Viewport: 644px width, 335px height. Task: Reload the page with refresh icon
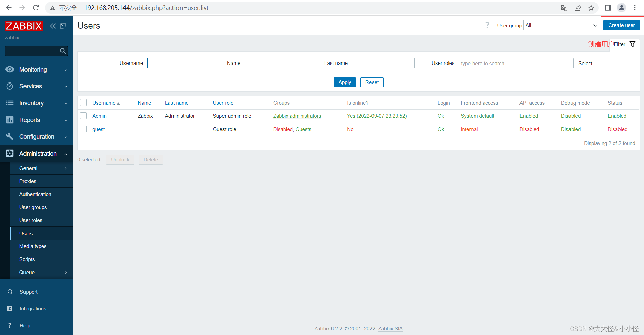pyautogui.click(x=36, y=8)
